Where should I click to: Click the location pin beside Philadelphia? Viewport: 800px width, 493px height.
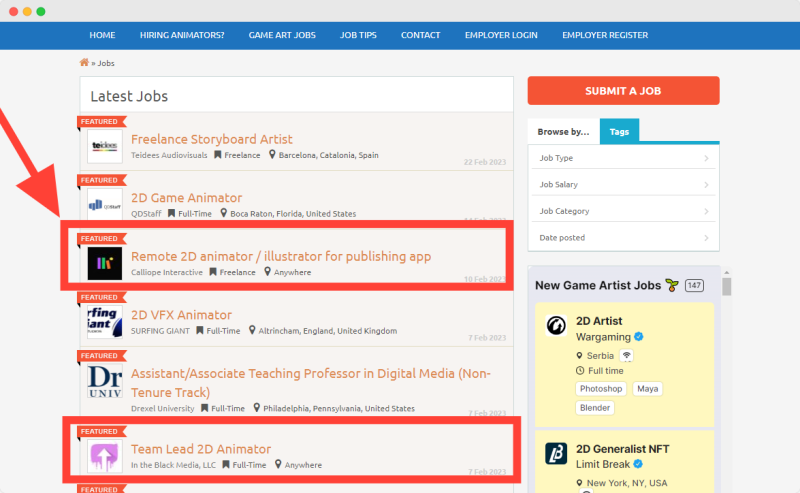(x=257, y=407)
